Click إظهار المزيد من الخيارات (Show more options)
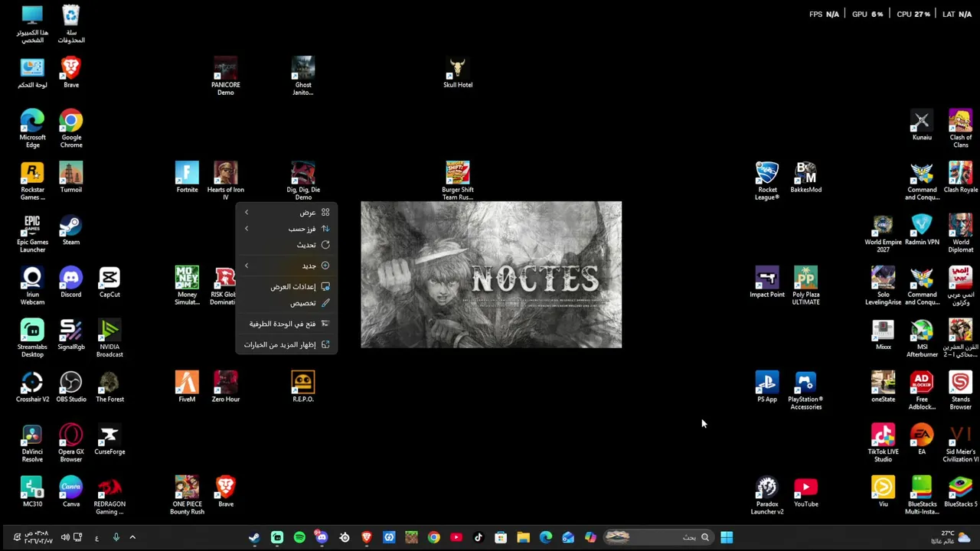 point(286,344)
